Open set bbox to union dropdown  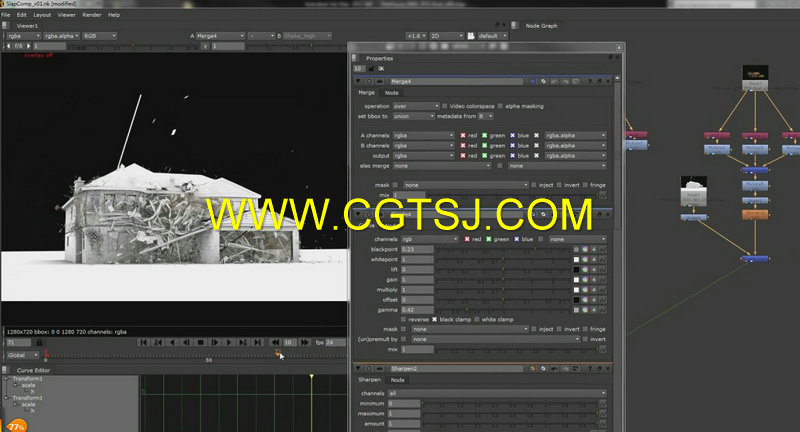pos(413,116)
